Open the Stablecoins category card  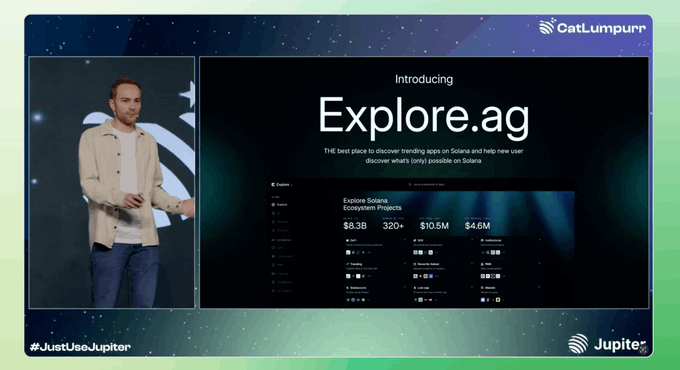[x=375, y=294]
